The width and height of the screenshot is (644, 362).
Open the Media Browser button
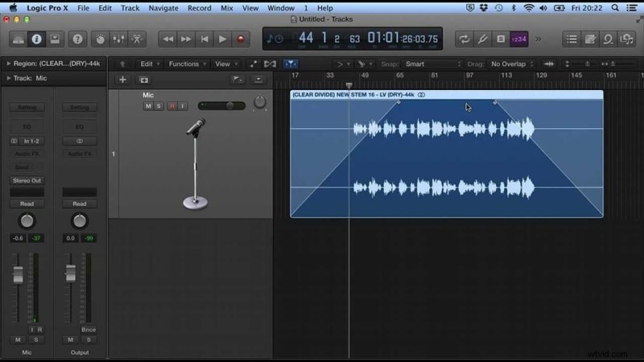coord(626,39)
